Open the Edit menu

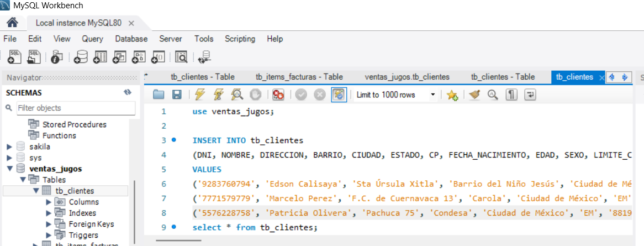tap(35, 39)
